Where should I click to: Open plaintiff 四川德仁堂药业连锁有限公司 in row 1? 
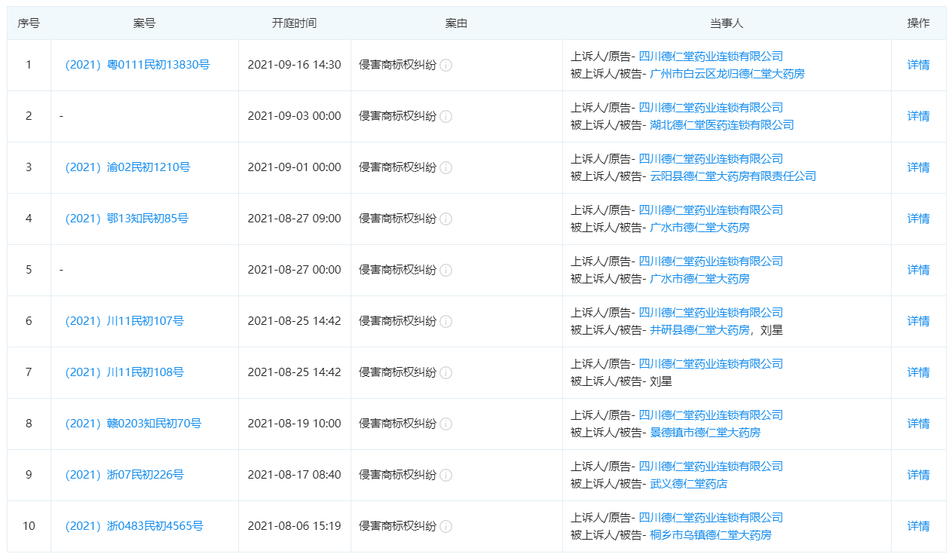pos(711,56)
